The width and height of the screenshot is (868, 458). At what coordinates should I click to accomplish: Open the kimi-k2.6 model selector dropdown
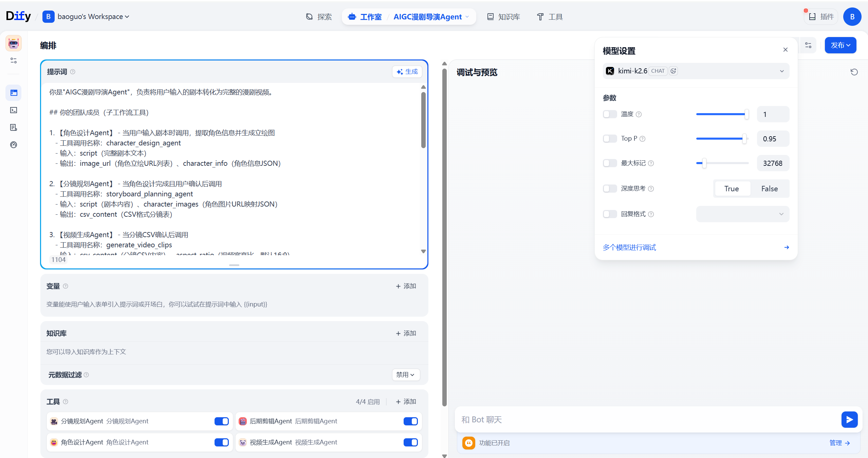pyautogui.click(x=696, y=71)
